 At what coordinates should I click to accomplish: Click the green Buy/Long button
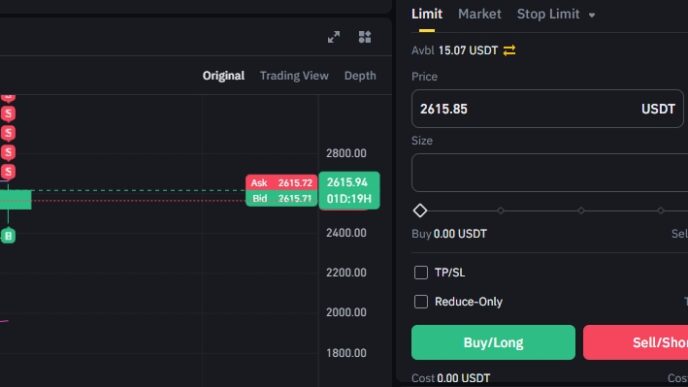(x=493, y=342)
